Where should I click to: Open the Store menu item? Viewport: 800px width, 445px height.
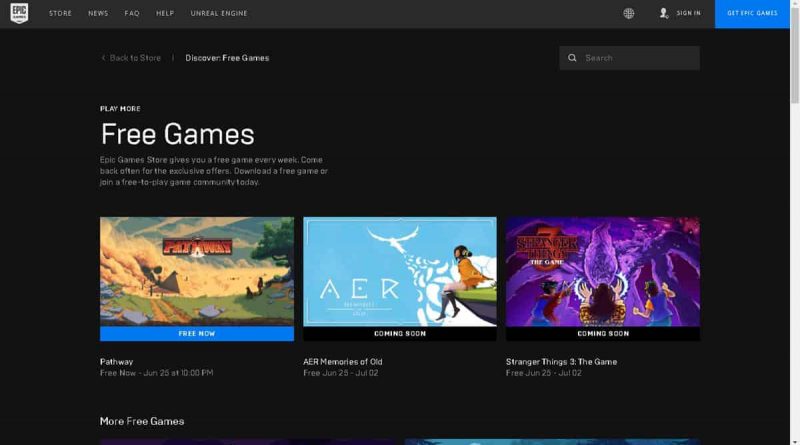pos(60,14)
